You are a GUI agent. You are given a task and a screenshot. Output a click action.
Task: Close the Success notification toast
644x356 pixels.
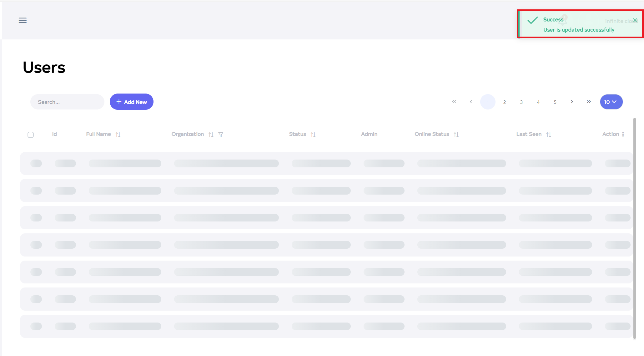pos(635,20)
